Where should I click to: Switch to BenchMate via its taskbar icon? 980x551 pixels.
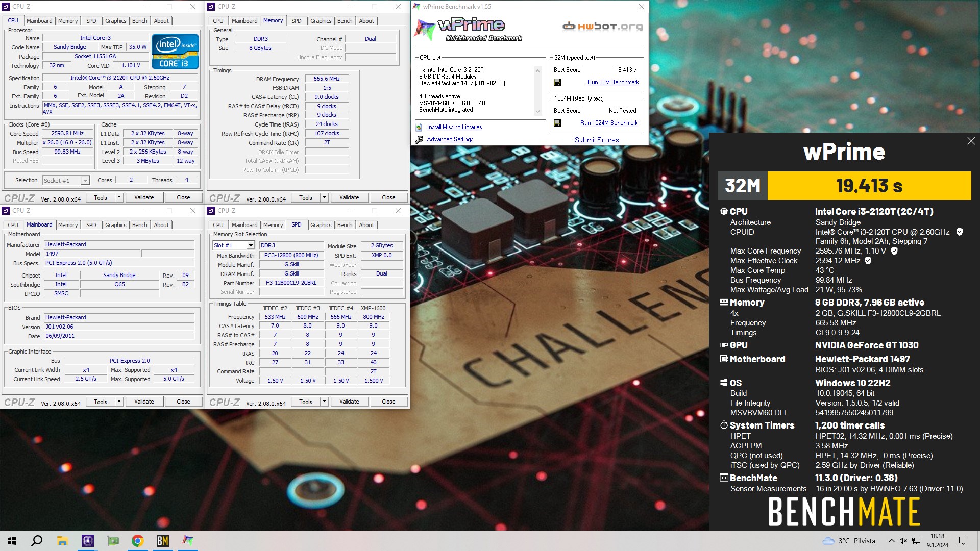pyautogui.click(x=163, y=541)
